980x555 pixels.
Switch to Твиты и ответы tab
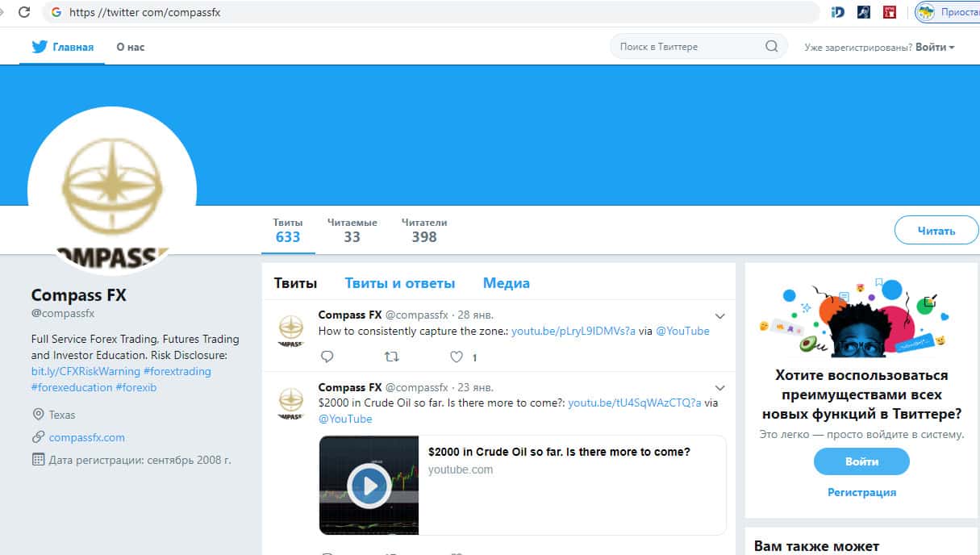[x=399, y=283]
